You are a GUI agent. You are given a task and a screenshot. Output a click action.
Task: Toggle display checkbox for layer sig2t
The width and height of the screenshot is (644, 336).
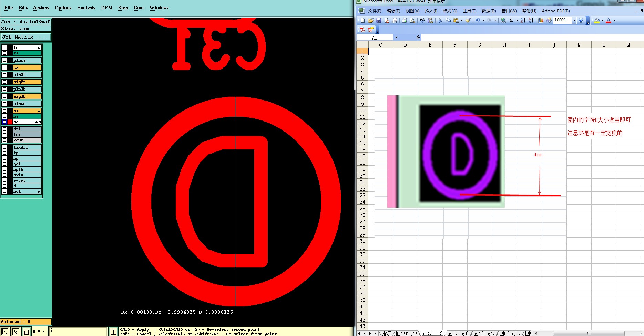[x=4, y=82]
